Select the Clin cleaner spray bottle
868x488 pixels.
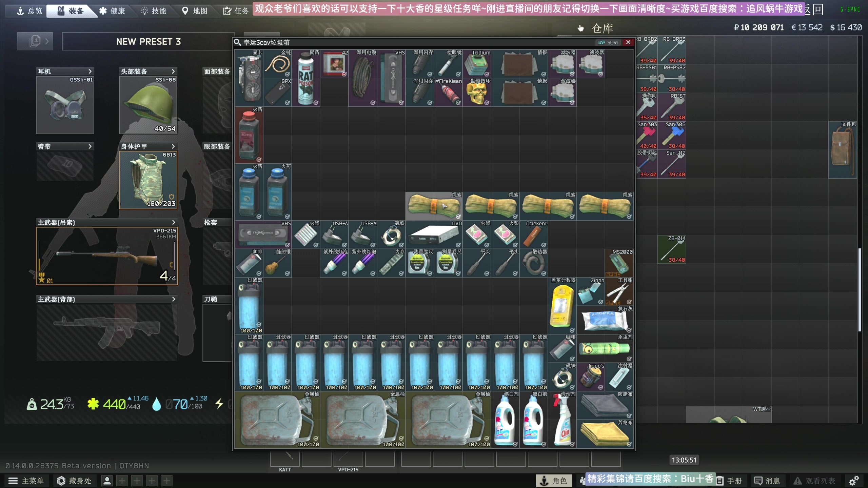click(x=562, y=421)
